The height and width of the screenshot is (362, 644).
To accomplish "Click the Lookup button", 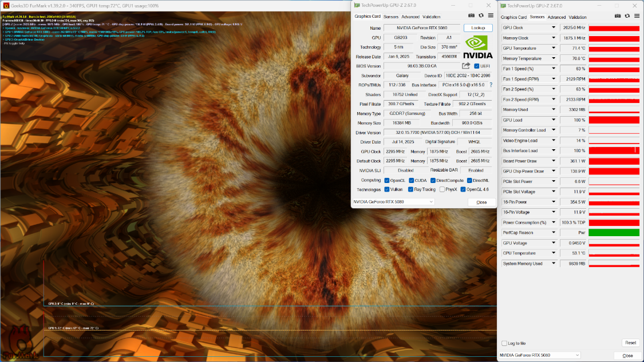I will [x=478, y=28].
